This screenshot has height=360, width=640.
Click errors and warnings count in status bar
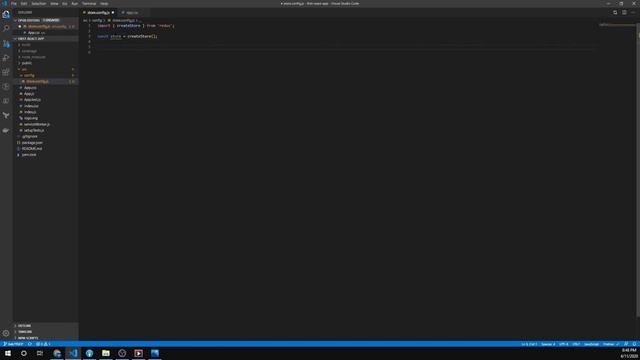point(43,344)
